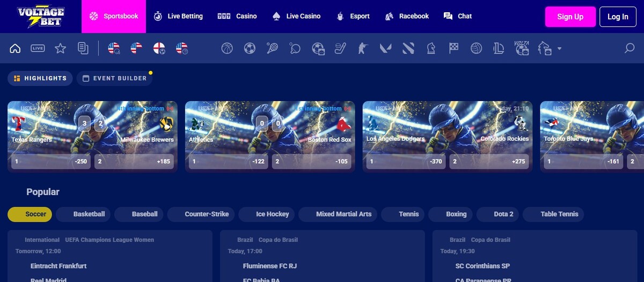Bet Boston Red Sox at -105

click(312, 161)
